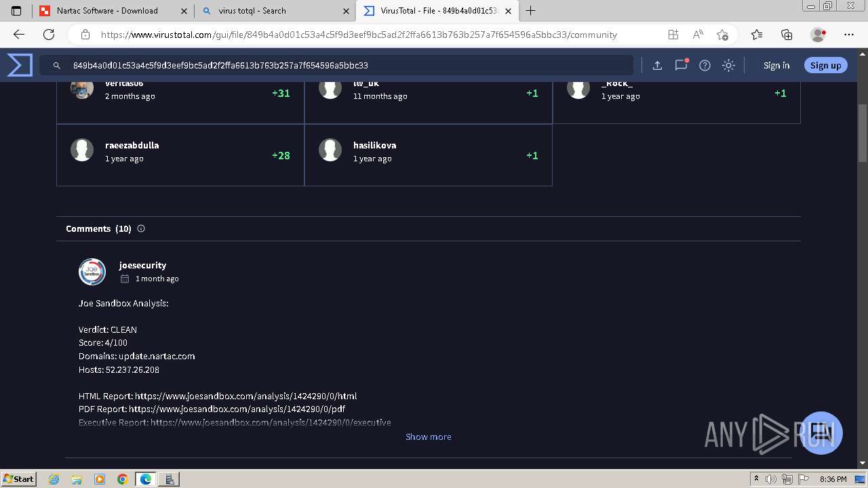Refresh the current page

click(x=49, y=35)
